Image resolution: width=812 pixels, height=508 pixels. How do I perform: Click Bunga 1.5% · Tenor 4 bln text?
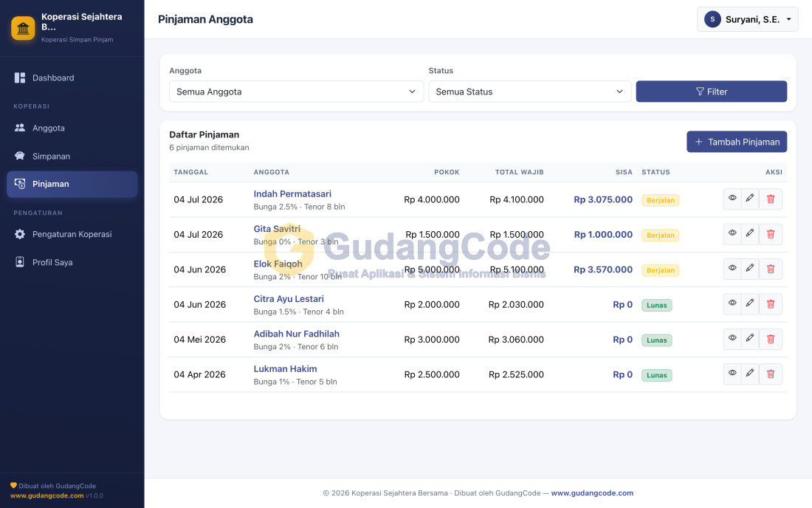pyautogui.click(x=298, y=312)
